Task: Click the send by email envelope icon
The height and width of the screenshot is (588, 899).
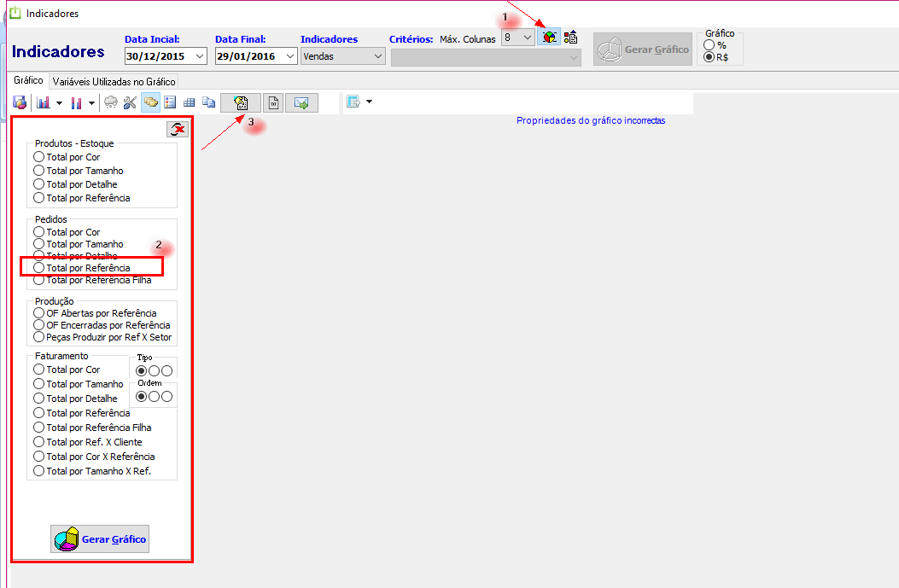Action: 301,102
